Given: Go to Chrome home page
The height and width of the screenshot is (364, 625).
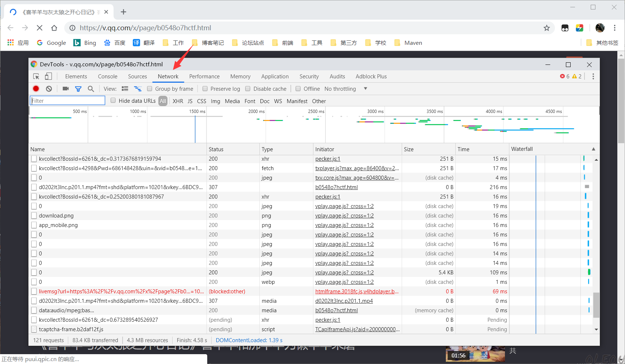Looking at the screenshot, I should (54, 28).
